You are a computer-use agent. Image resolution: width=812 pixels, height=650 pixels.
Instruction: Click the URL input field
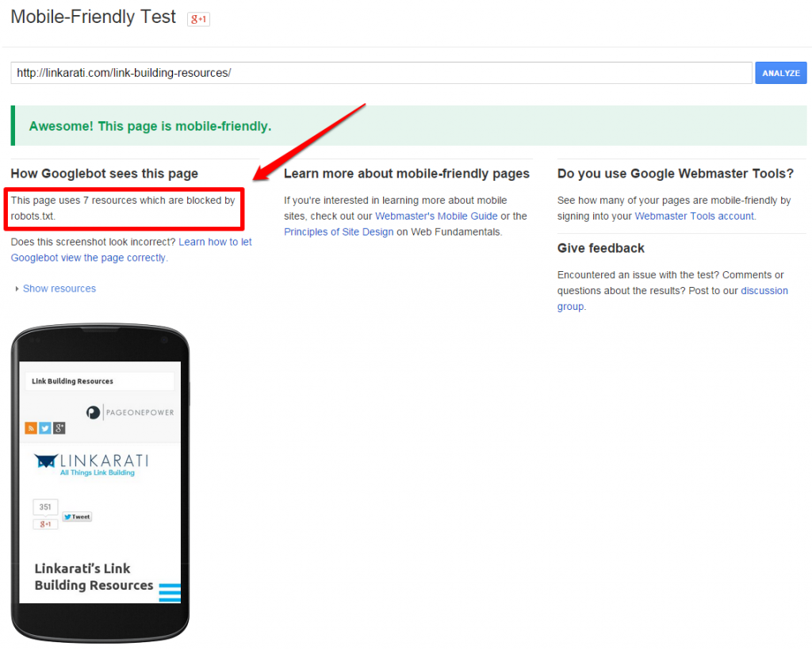[x=381, y=73]
